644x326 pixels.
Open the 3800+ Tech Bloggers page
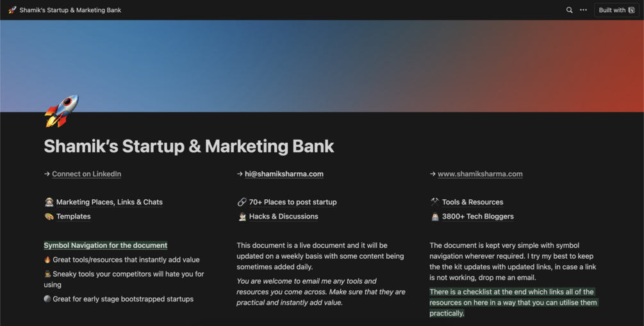click(x=477, y=216)
